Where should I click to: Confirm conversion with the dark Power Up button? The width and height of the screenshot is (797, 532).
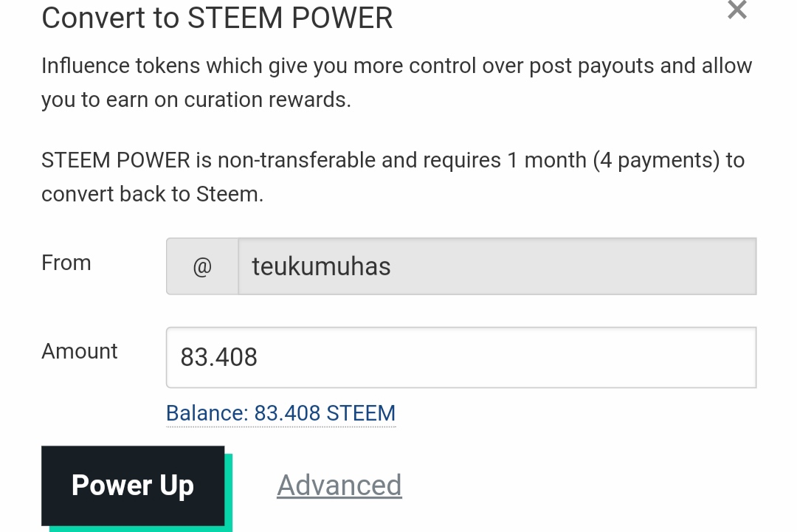coord(133,486)
